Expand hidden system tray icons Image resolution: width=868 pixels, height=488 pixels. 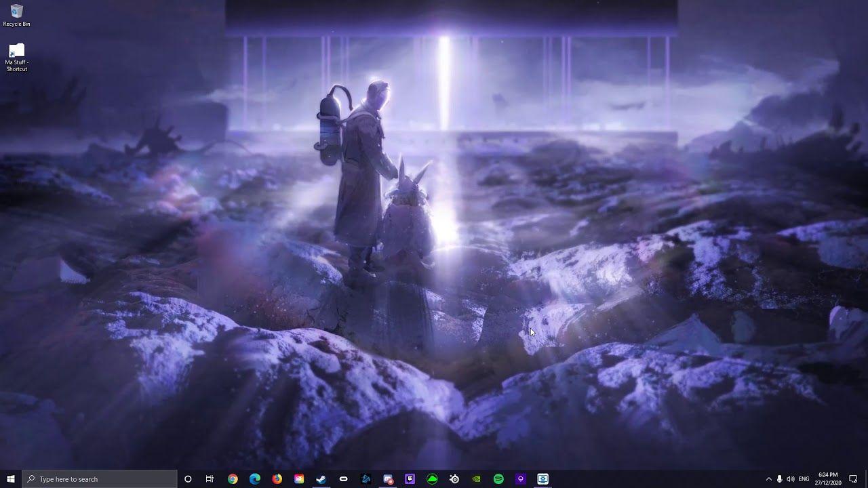click(769, 479)
